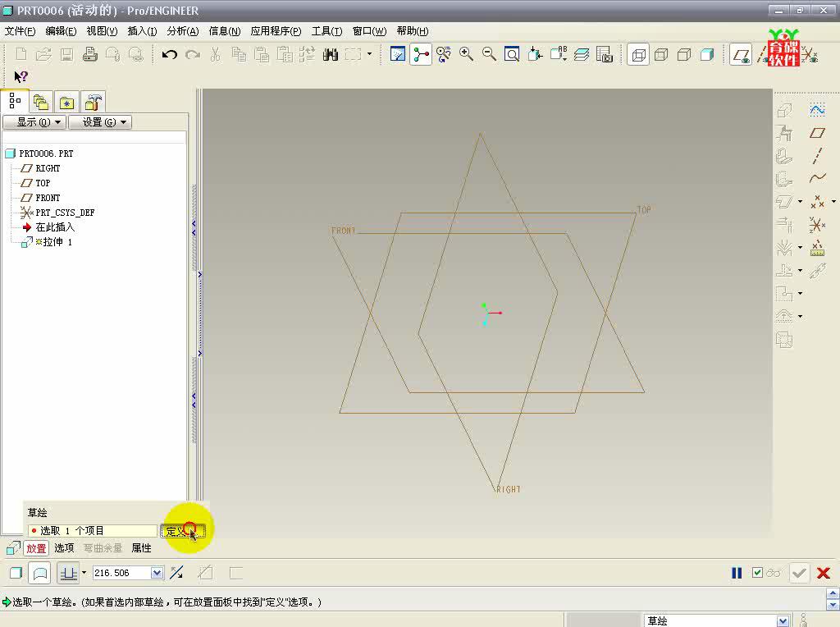Click the datum curve tool icon
This screenshot has width=840, height=627.
pyautogui.click(x=817, y=178)
